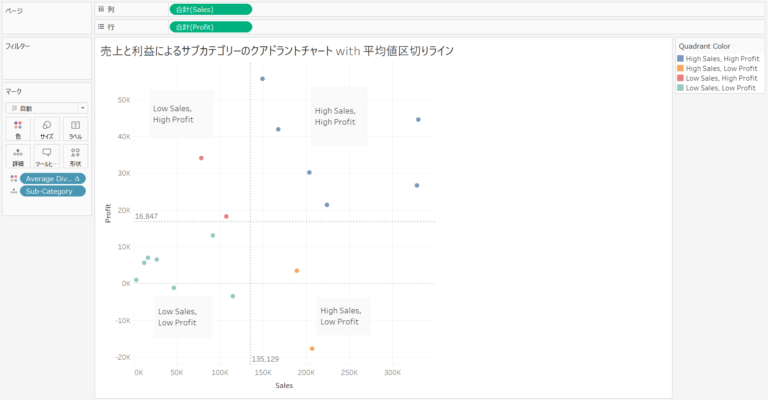Image resolution: width=768 pixels, height=400 pixels.
Task: Select orange High Sales, Low Profit swatch
Action: (681, 68)
